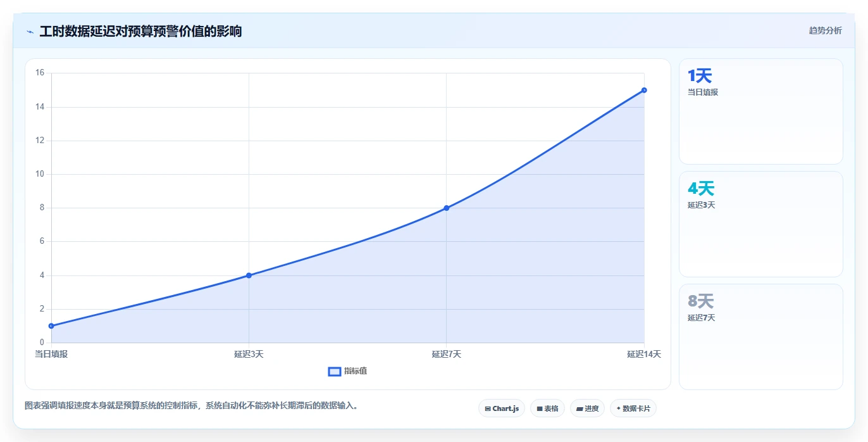The image size is (868, 442).
Task: Open the 8天 延迟7天 card
Action: click(761, 337)
